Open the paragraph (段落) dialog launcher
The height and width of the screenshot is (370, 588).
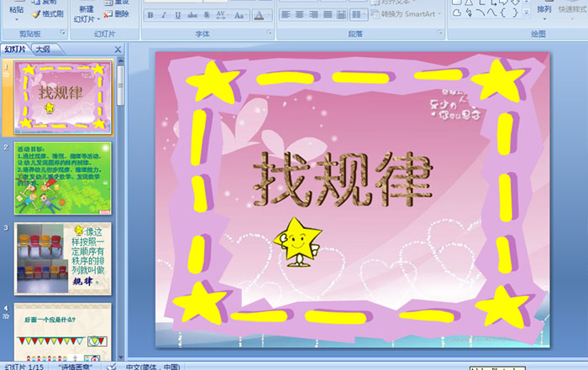[x=439, y=33]
